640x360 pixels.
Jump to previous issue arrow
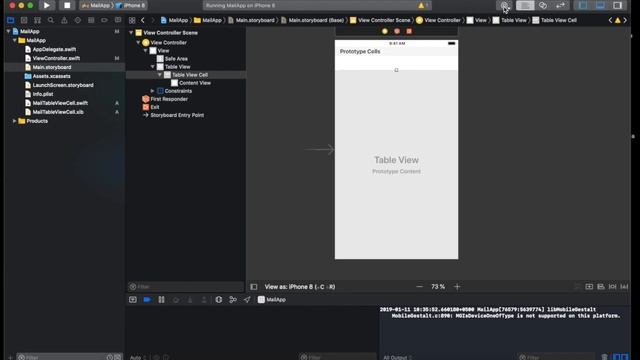611,20
